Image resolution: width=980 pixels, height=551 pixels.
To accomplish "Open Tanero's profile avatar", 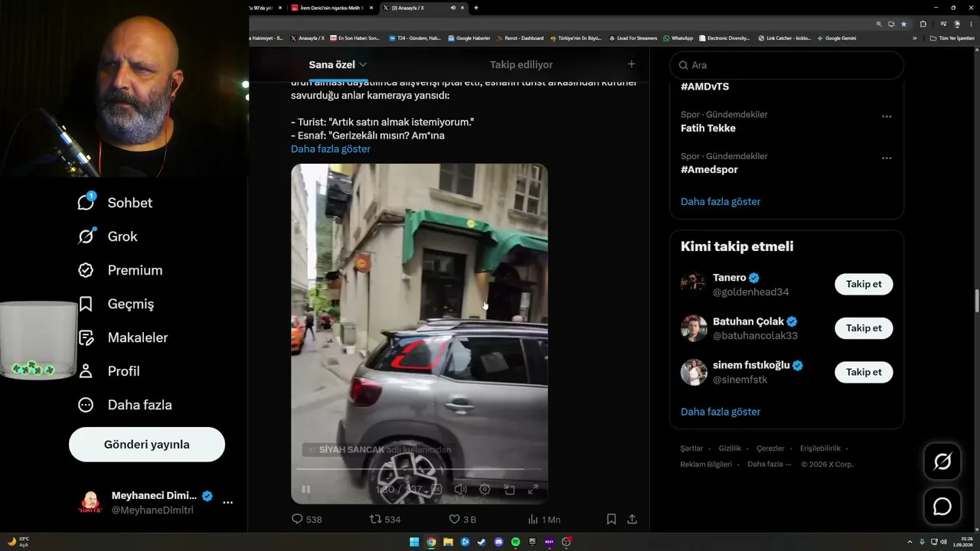I will tap(694, 284).
